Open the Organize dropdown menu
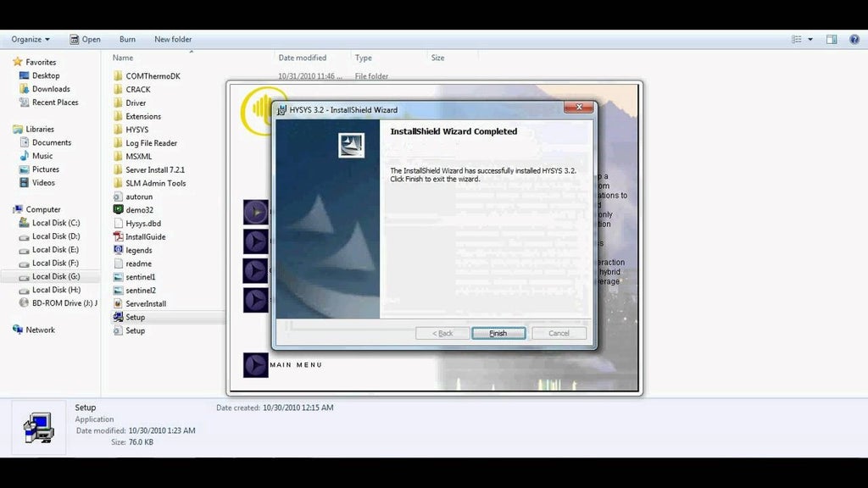Viewport: 868px width, 488px height. [31, 39]
